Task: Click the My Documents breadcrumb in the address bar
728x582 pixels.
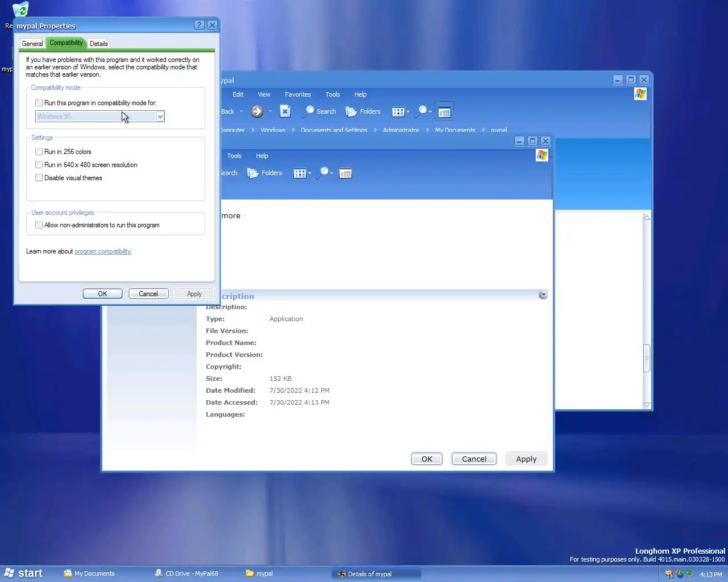Action: [455, 130]
